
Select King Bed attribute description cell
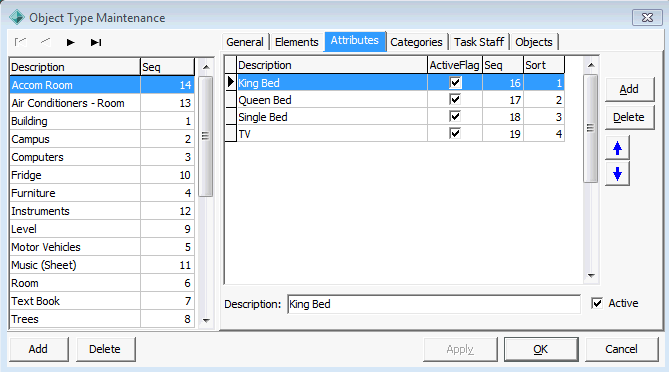332,82
